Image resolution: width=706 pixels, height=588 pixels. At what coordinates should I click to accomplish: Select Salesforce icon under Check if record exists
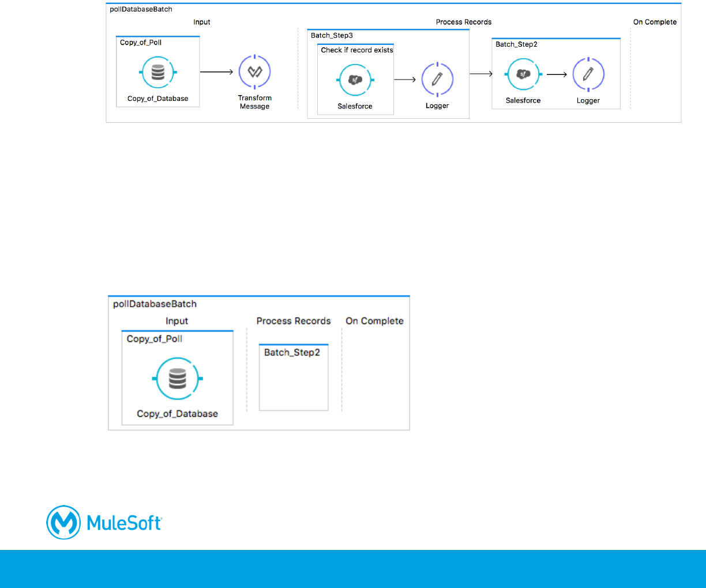355,80
